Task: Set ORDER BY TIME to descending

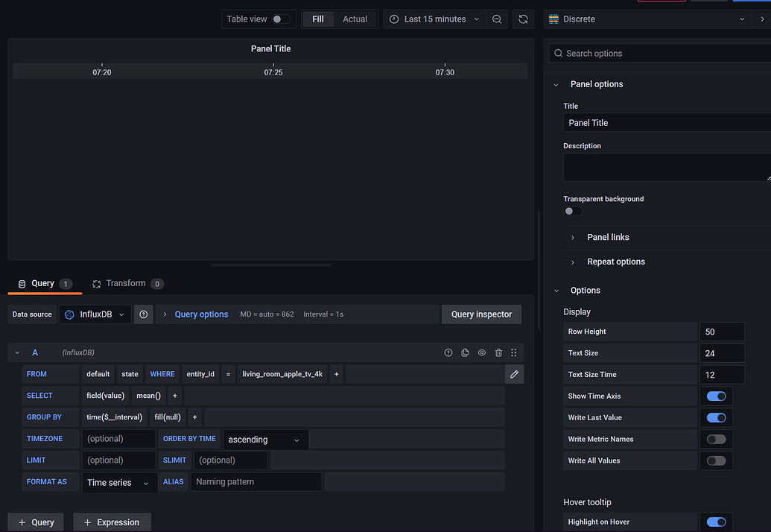Action: click(x=264, y=440)
